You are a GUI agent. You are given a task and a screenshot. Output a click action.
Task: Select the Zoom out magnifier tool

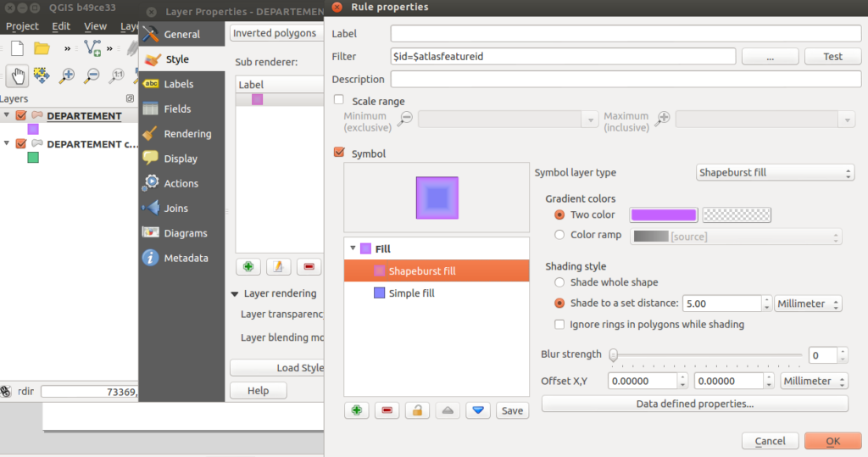point(92,75)
